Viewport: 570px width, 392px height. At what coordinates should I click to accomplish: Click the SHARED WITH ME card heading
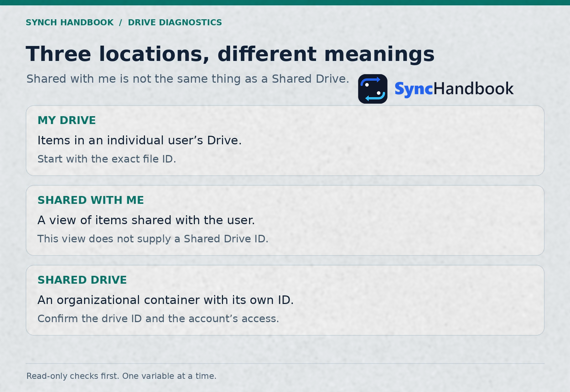pyautogui.click(x=91, y=200)
